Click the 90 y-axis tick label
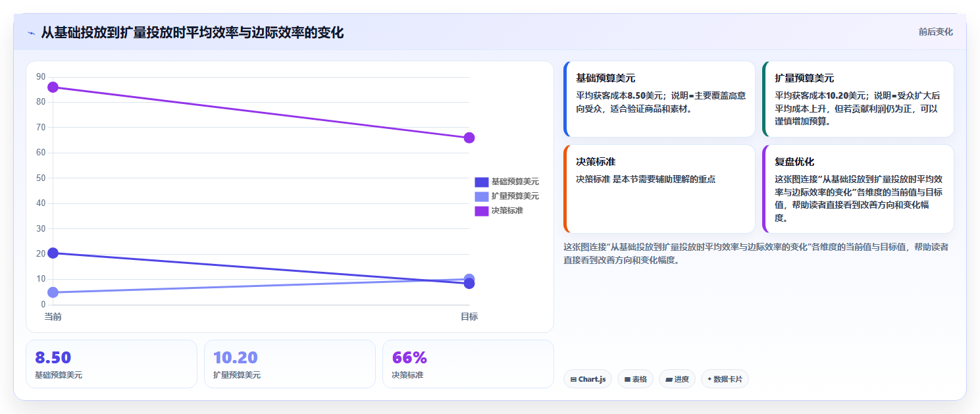 pos(41,77)
